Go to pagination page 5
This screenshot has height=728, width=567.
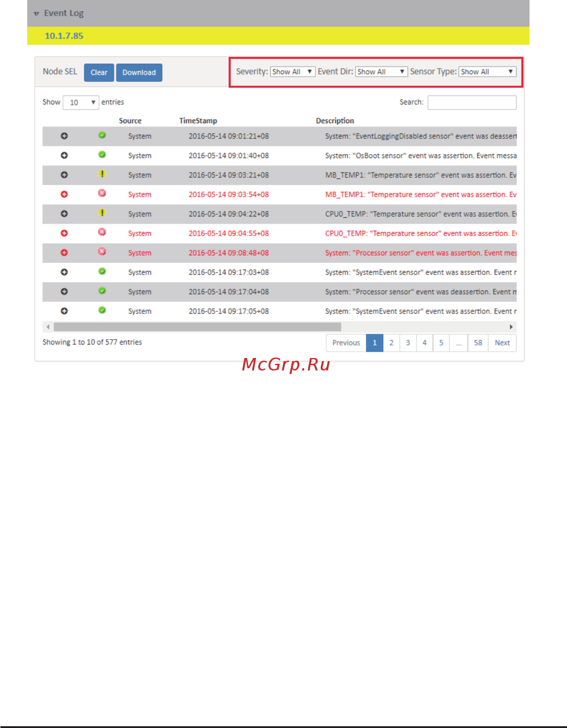click(441, 343)
